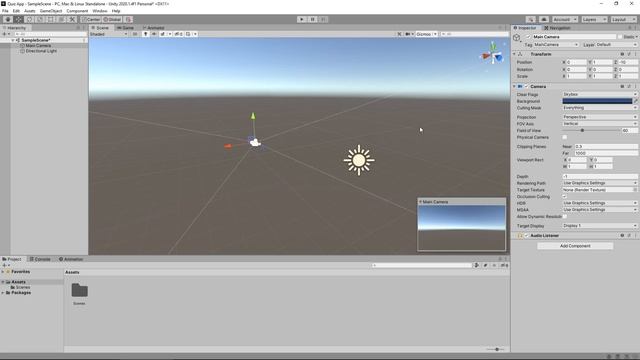Viewport: 640px width, 360px height.
Task: Toggle the Physical Camera checkbox
Action: (x=564, y=137)
